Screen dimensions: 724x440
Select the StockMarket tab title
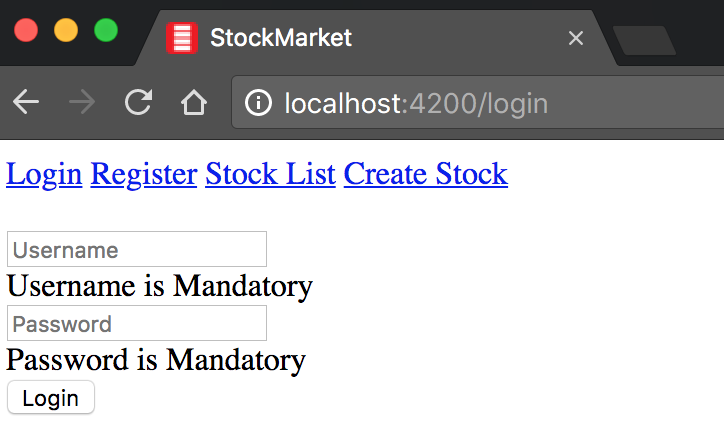(x=281, y=38)
